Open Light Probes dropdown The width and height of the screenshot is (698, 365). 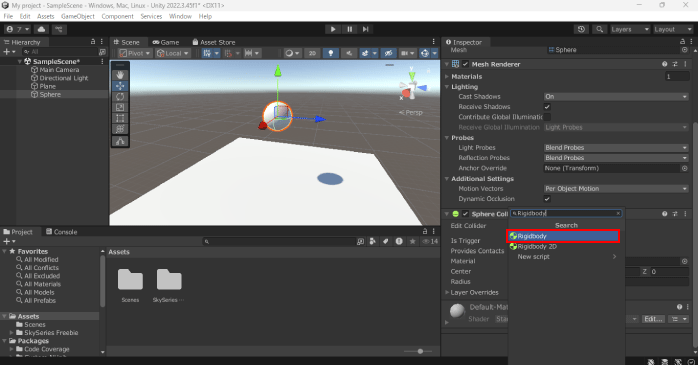click(616, 148)
